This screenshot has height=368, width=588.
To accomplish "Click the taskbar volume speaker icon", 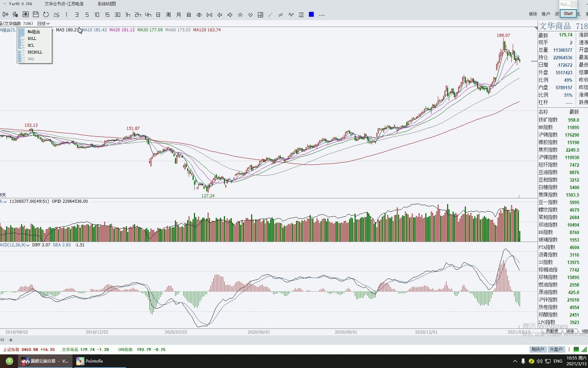I will (x=540, y=361).
